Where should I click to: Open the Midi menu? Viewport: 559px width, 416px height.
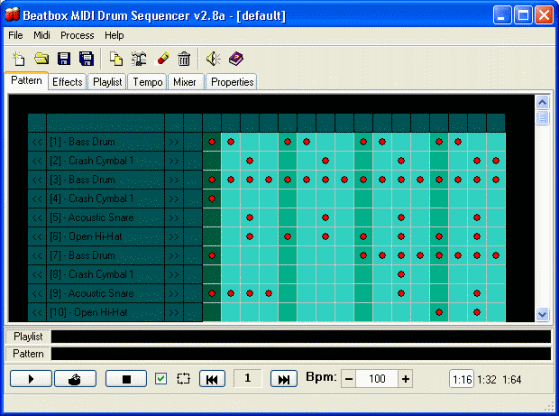(42, 35)
